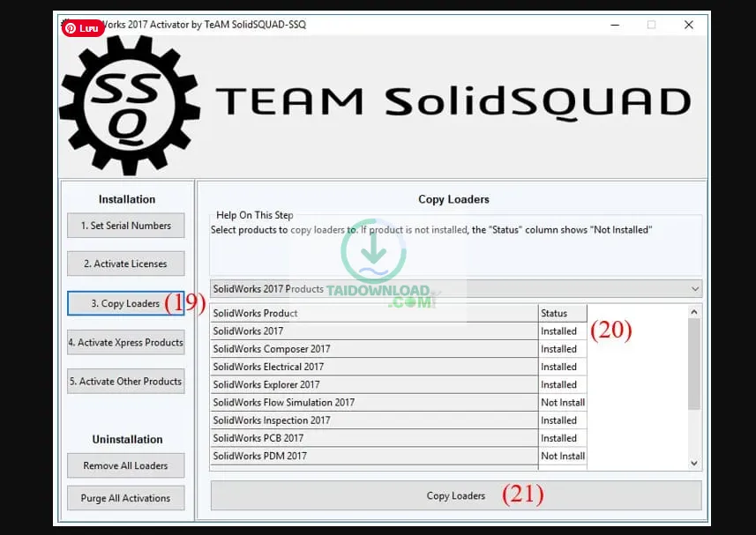Open the Activate Licenses step

[126, 264]
